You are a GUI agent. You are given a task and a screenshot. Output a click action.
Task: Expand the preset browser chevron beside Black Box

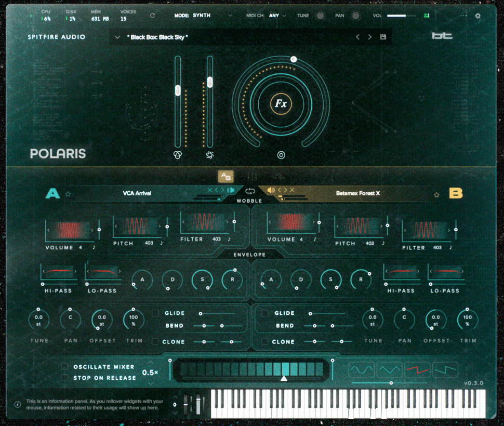pos(117,37)
